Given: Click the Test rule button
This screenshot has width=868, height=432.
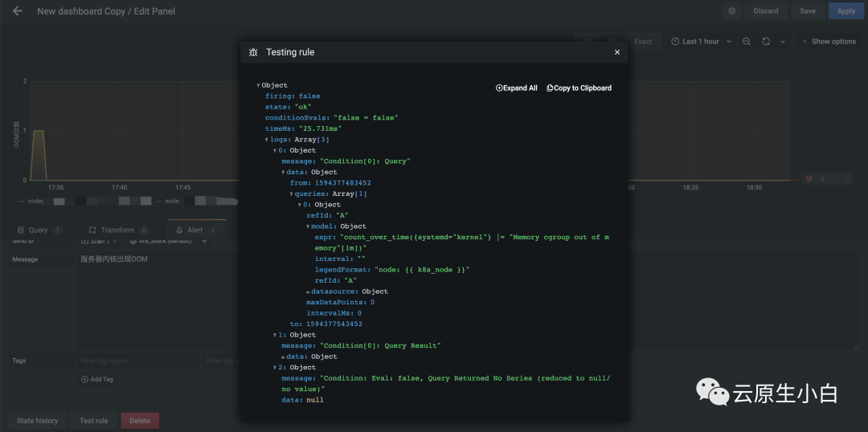Looking at the screenshot, I should (x=93, y=421).
